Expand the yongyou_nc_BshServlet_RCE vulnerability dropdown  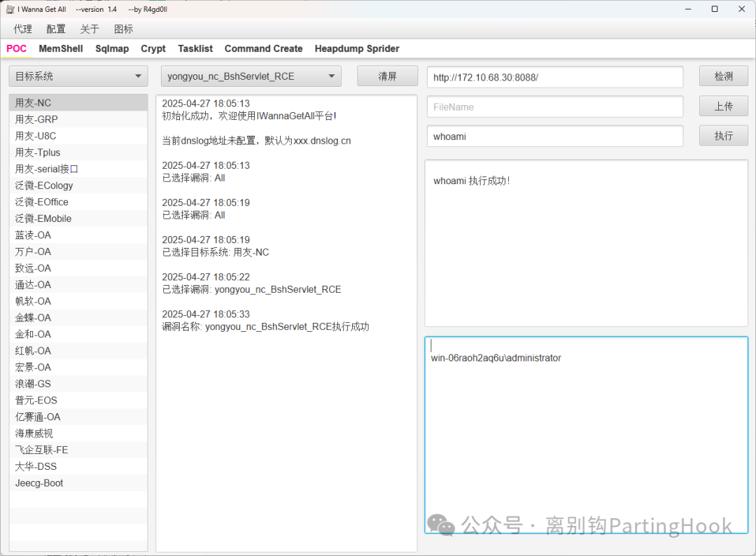pyautogui.click(x=251, y=76)
